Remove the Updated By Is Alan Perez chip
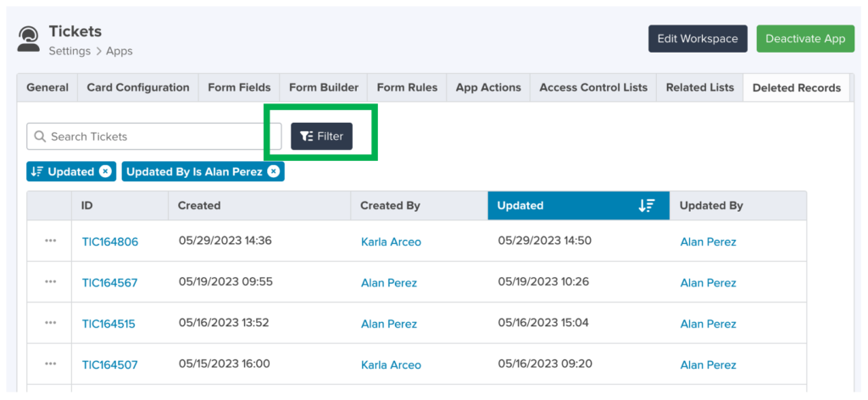Screen dimensions: 868x400 [273, 171]
